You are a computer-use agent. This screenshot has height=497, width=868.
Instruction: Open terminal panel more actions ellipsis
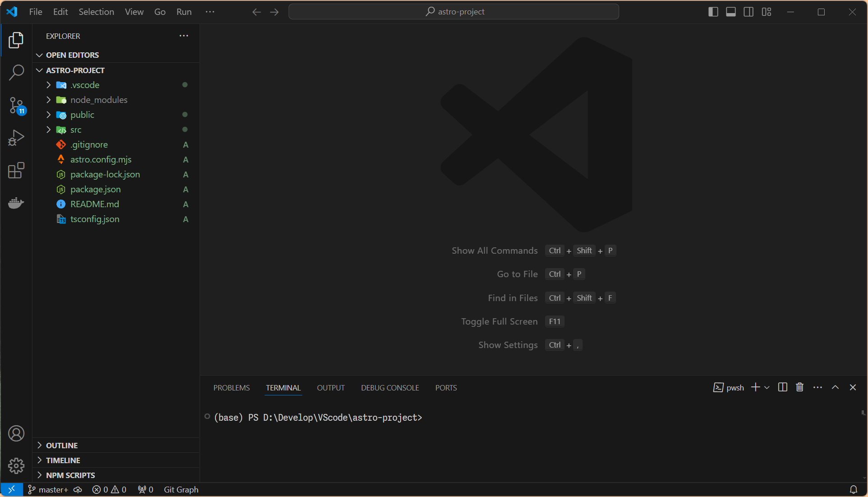click(817, 387)
